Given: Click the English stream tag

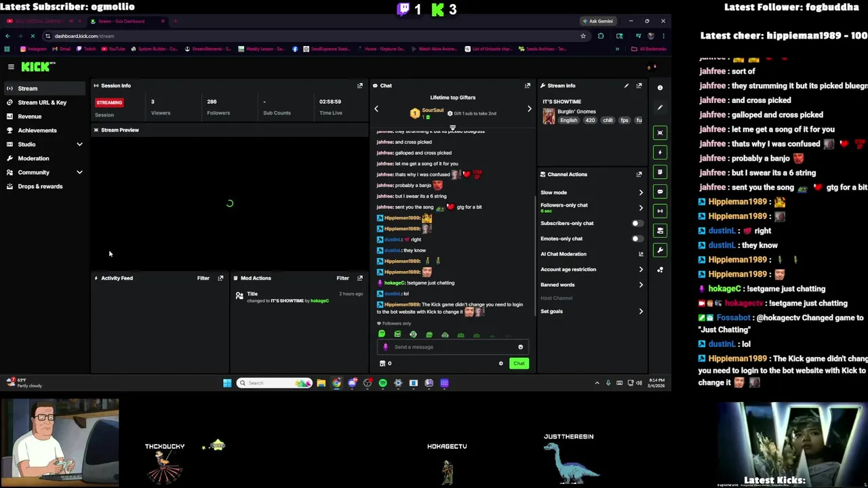Looking at the screenshot, I should click(569, 121).
